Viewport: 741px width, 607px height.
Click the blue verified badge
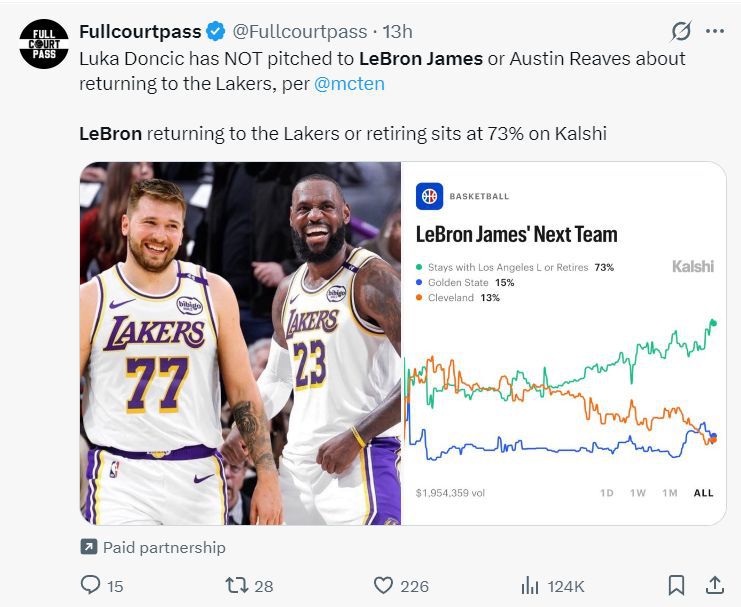click(x=216, y=32)
